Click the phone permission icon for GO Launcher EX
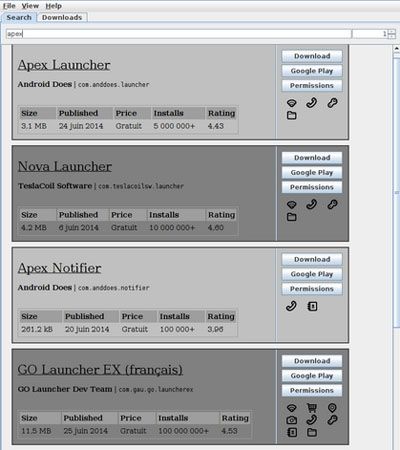 click(312, 420)
